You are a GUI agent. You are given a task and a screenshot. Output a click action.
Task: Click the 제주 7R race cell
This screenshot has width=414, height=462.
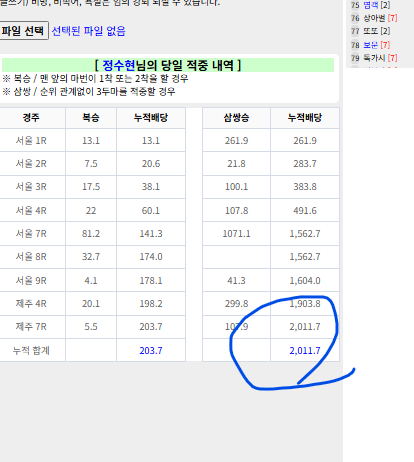[31, 327]
